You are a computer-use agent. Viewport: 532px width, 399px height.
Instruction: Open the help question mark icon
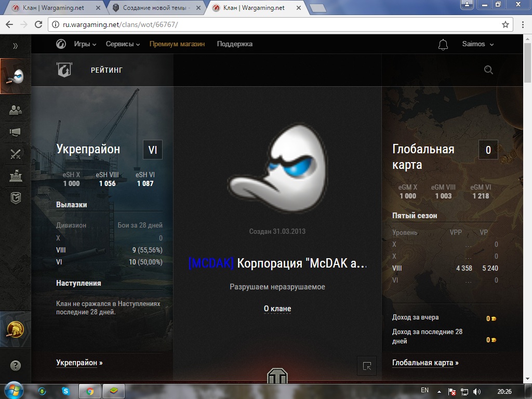[x=16, y=365]
